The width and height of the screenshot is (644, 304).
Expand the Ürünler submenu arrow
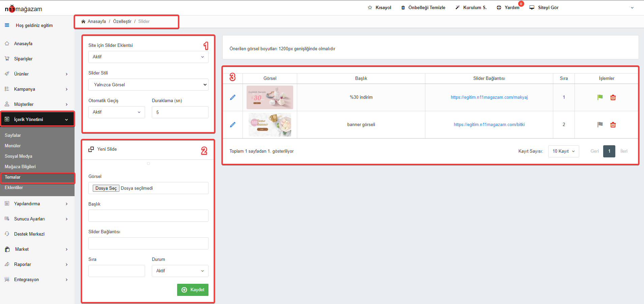(x=67, y=74)
